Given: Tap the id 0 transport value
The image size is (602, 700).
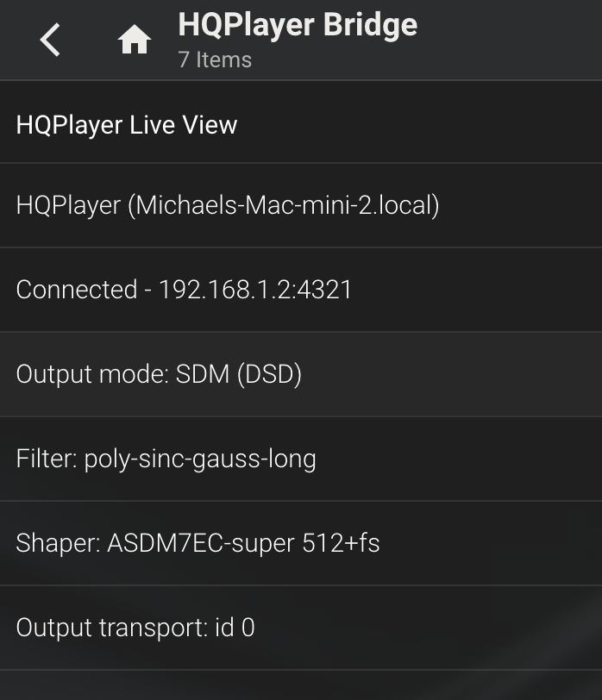Looking at the screenshot, I should pos(235,628).
